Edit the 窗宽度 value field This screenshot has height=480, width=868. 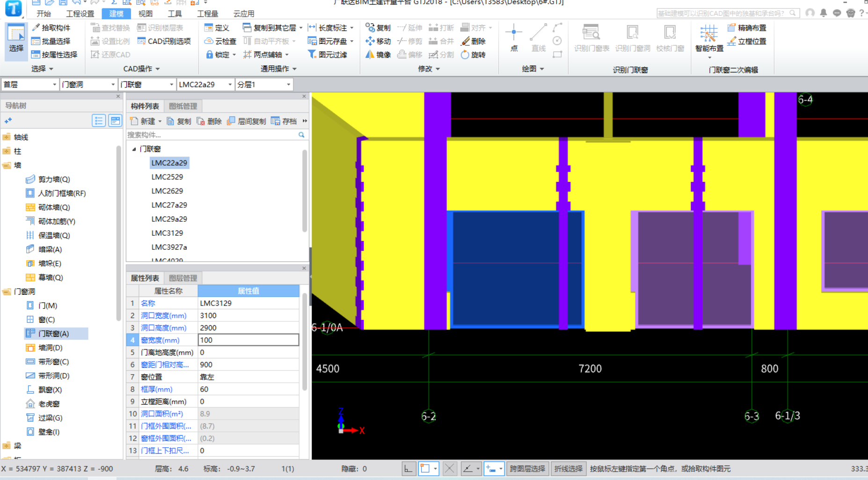(x=248, y=340)
